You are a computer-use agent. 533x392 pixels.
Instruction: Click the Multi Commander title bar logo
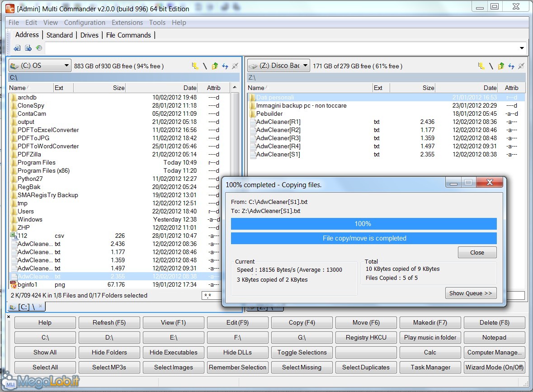click(x=10, y=9)
